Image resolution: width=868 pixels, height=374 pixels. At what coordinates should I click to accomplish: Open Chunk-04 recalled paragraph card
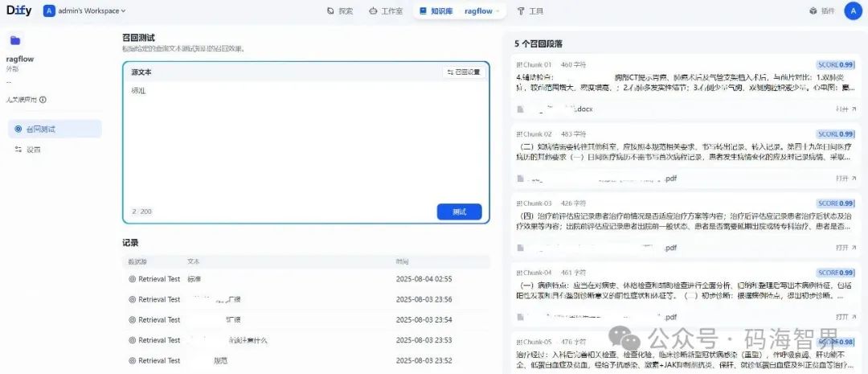(x=686, y=294)
